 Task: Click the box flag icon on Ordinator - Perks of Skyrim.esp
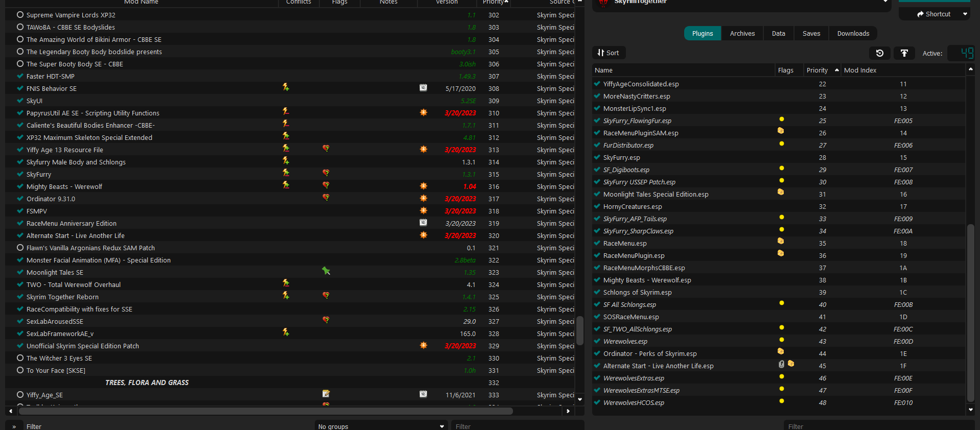click(x=781, y=352)
